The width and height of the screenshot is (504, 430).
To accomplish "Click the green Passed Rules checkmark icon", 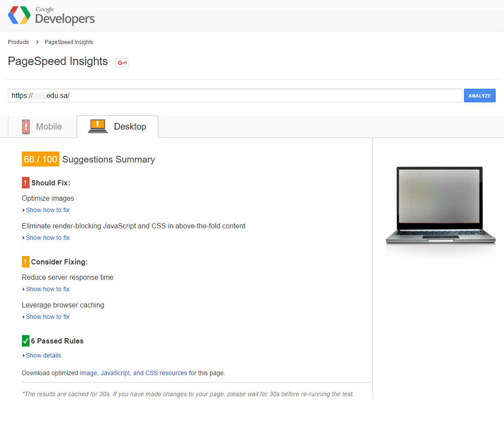I will pos(25,341).
